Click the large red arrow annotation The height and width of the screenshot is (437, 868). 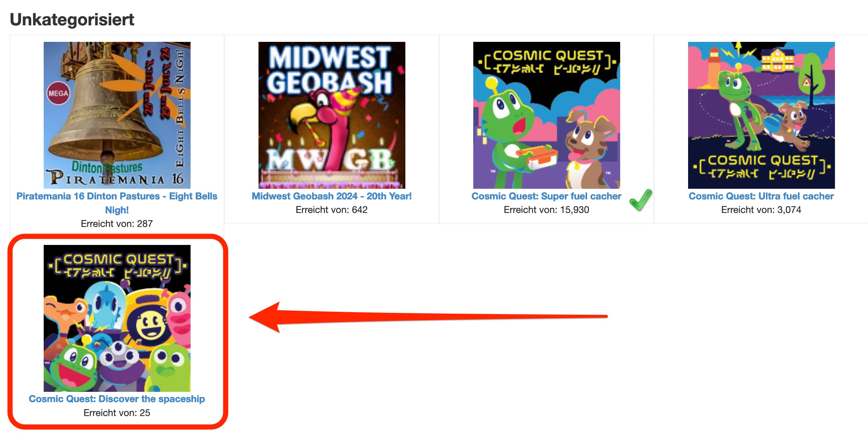[x=428, y=317]
